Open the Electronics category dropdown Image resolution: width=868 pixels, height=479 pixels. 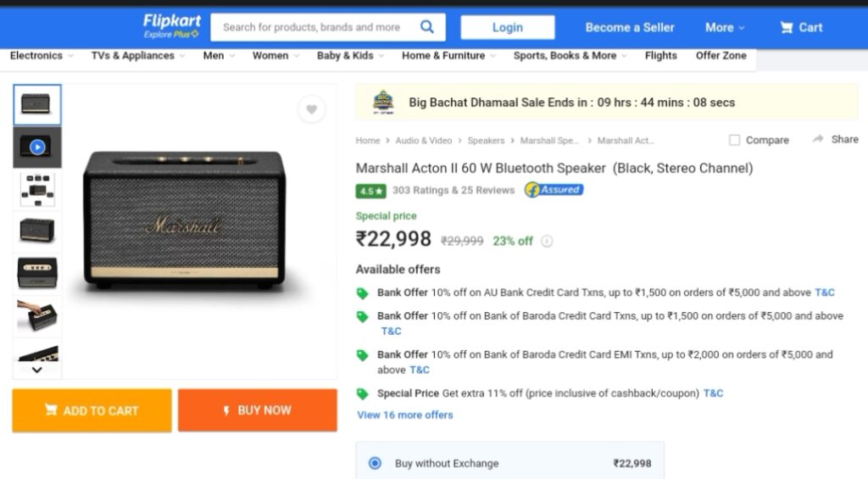42,55
